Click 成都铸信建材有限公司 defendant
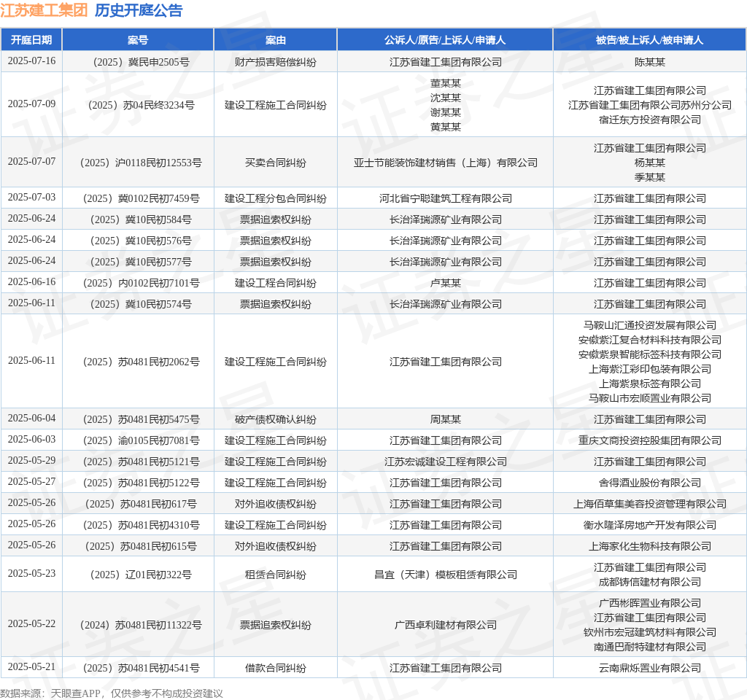Viewport: 747px width, 700px height. [x=650, y=582]
